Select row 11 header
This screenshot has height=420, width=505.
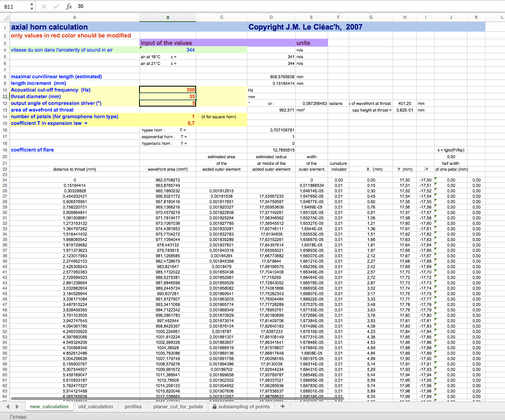coord(5,97)
